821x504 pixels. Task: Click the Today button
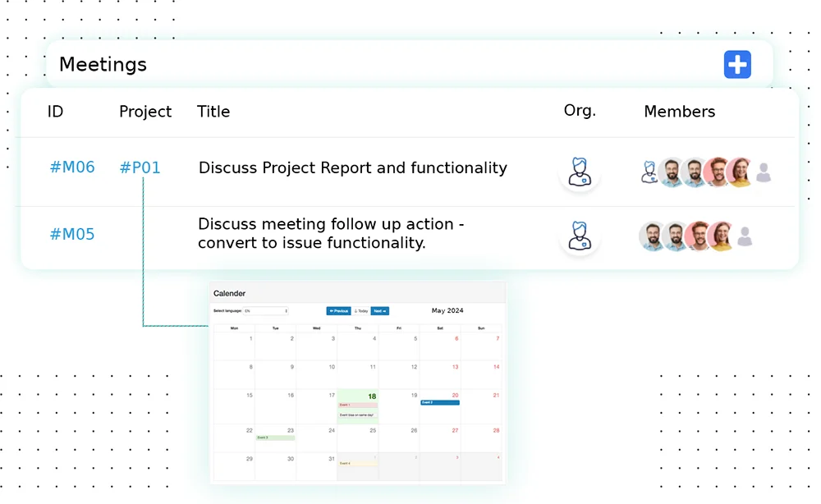click(x=361, y=311)
